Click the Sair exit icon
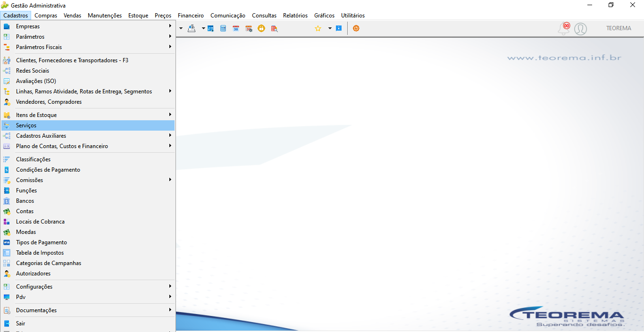Image resolution: width=644 pixels, height=332 pixels. click(7, 324)
